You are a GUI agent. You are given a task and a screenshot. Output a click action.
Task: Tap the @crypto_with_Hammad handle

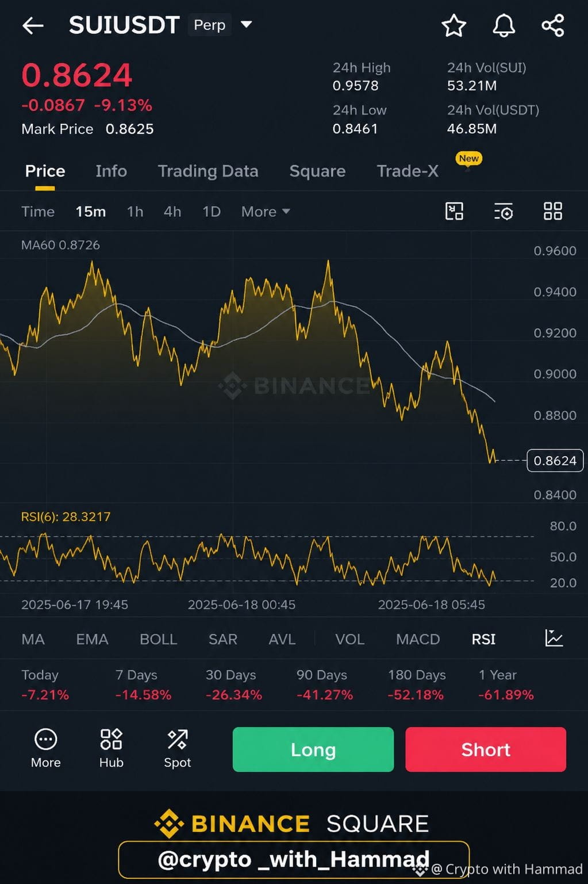[294, 859]
